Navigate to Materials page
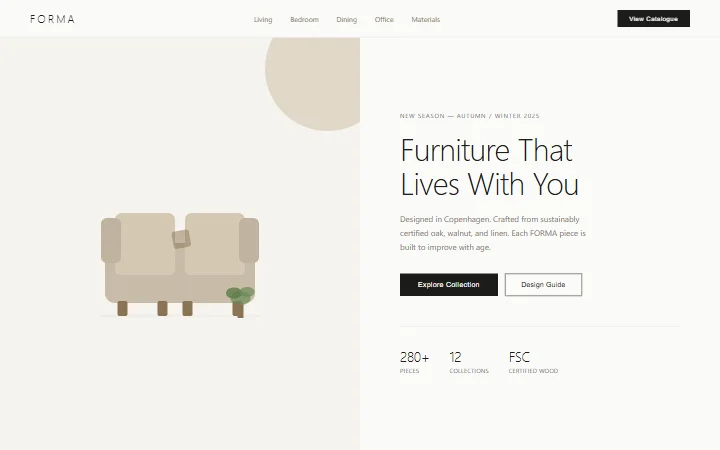The width and height of the screenshot is (720, 450). click(x=426, y=20)
